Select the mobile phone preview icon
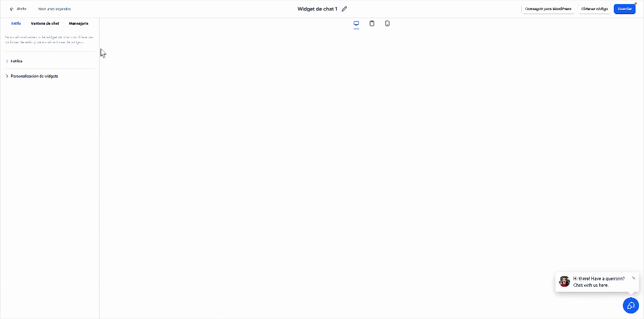644x319 pixels. pos(387,24)
